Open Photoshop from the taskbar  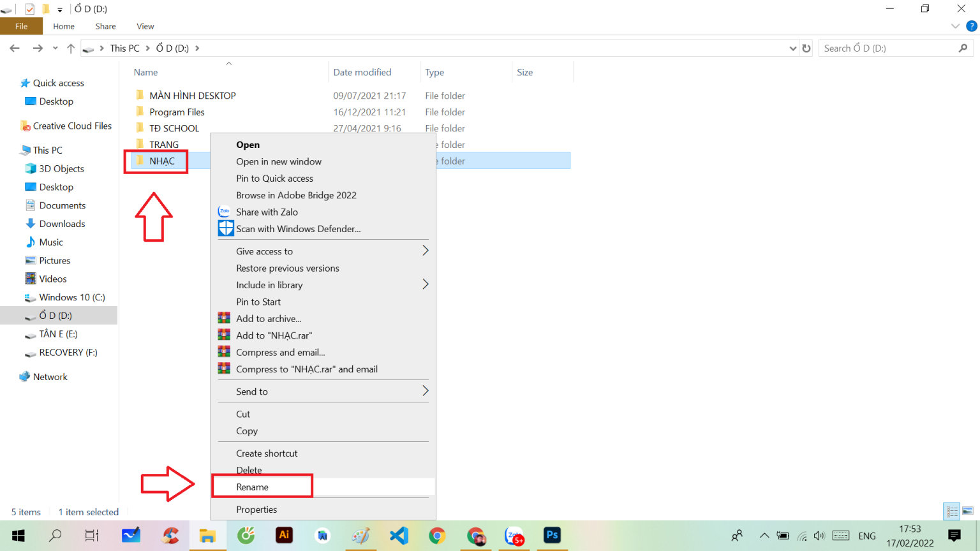[x=552, y=536]
